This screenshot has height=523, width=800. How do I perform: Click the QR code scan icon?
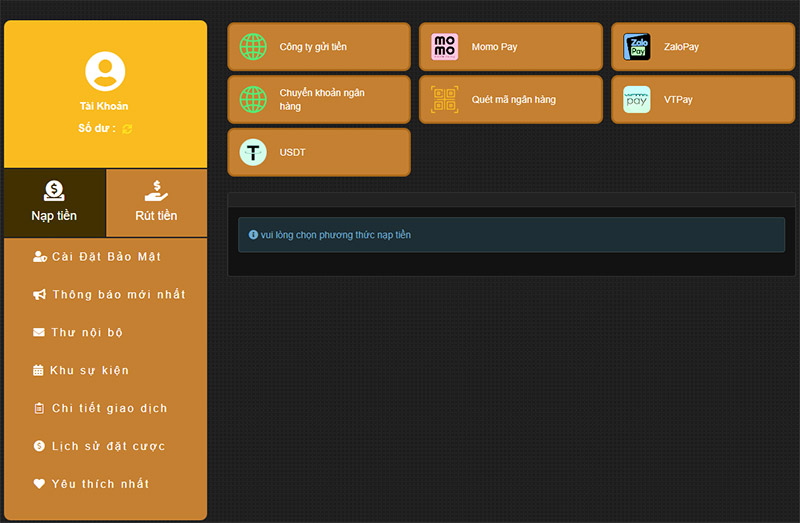444,100
